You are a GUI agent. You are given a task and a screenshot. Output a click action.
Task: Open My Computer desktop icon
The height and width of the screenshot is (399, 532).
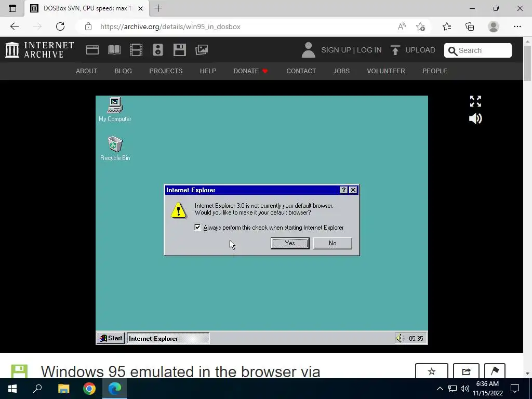click(115, 110)
